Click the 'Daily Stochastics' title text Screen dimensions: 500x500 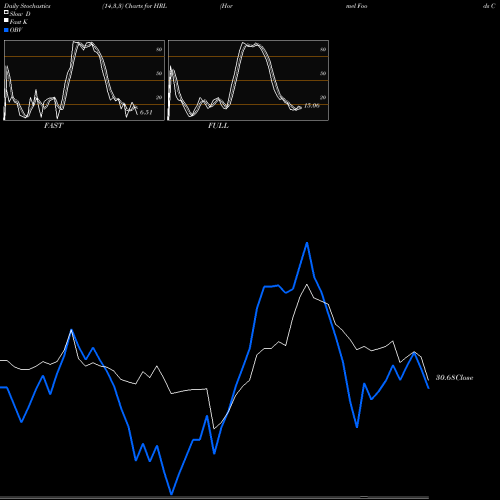(27, 6)
